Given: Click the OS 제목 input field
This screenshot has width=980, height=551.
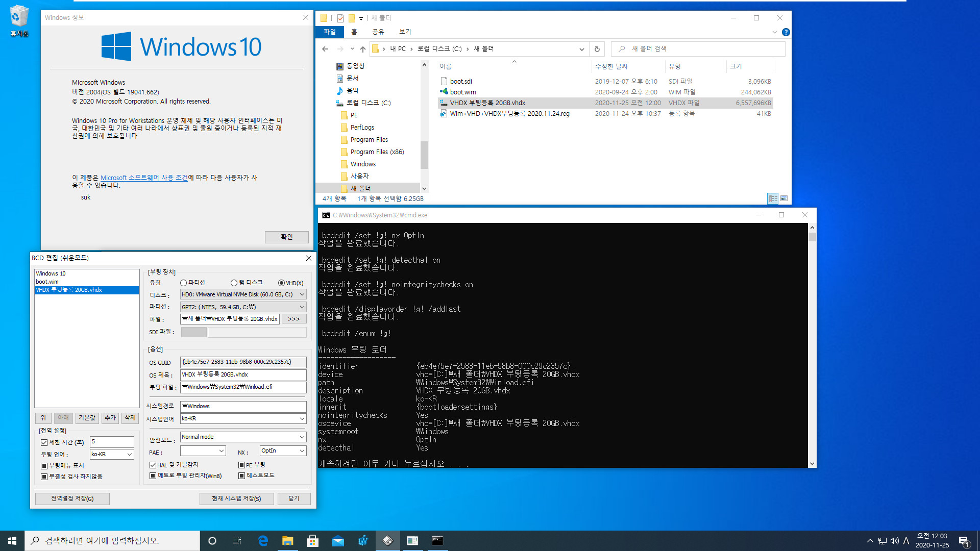Looking at the screenshot, I should coord(243,374).
